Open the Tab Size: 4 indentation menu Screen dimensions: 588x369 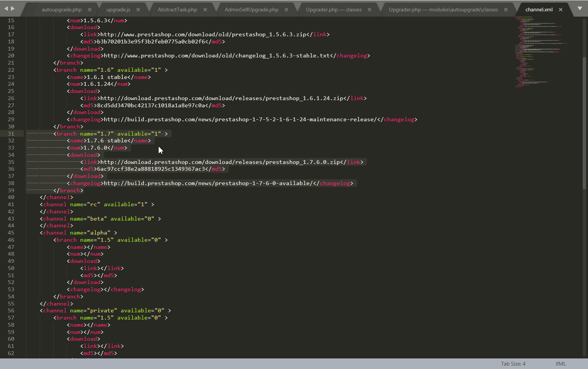(x=513, y=364)
